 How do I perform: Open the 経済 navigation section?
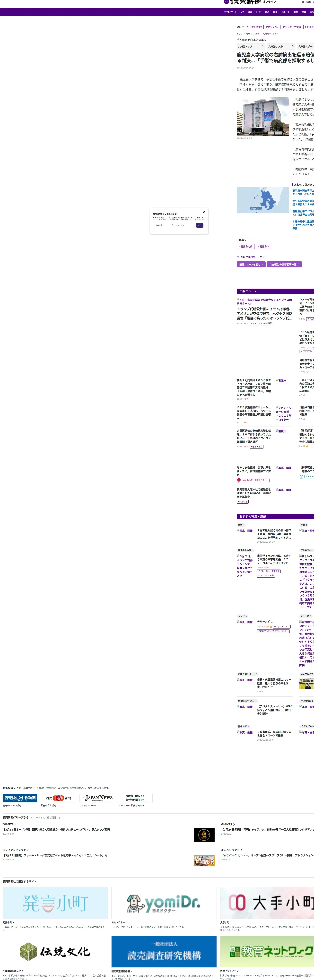(x=275, y=12)
